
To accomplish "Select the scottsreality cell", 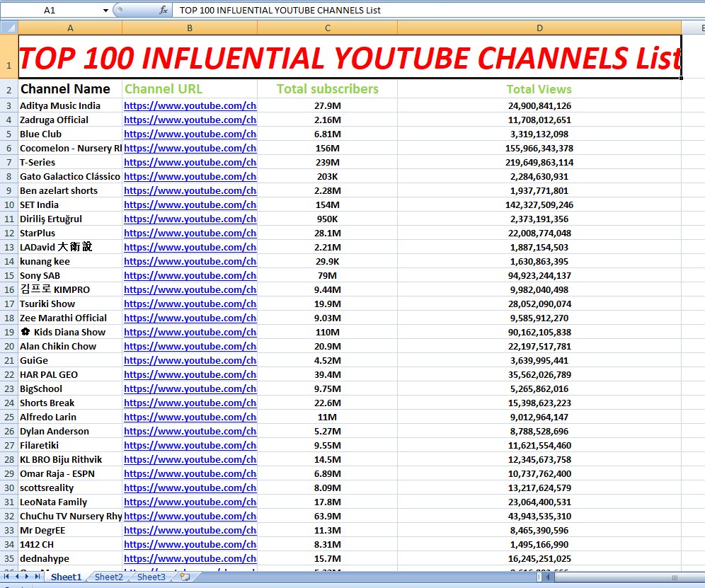I will pyautogui.click(x=70, y=488).
